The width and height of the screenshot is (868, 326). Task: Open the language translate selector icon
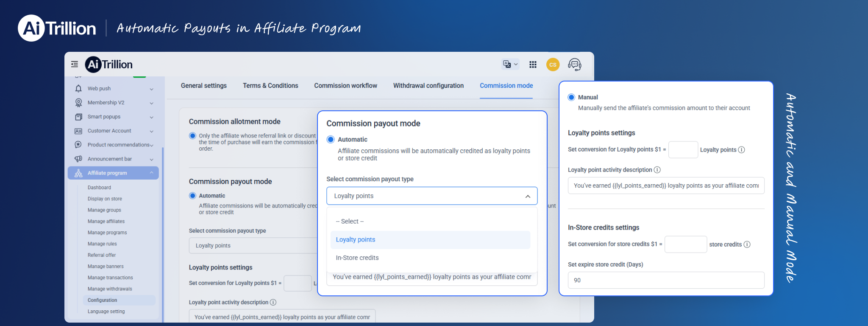click(x=510, y=64)
